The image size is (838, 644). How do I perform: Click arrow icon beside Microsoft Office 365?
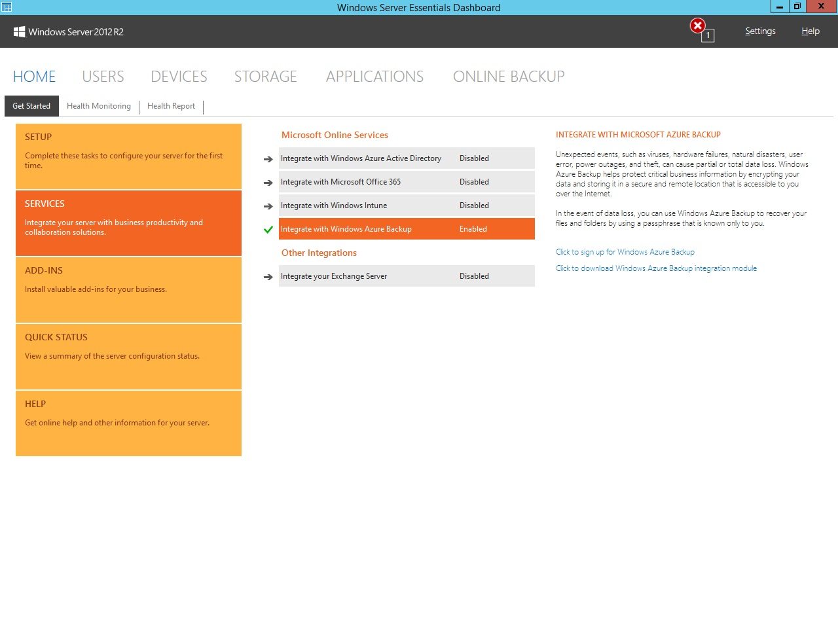268,183
